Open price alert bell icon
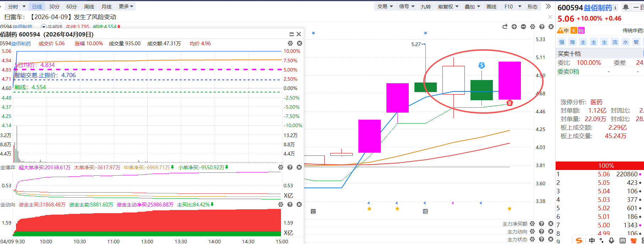644x244 pixels. pyautogui.click(x=626, y=7)
